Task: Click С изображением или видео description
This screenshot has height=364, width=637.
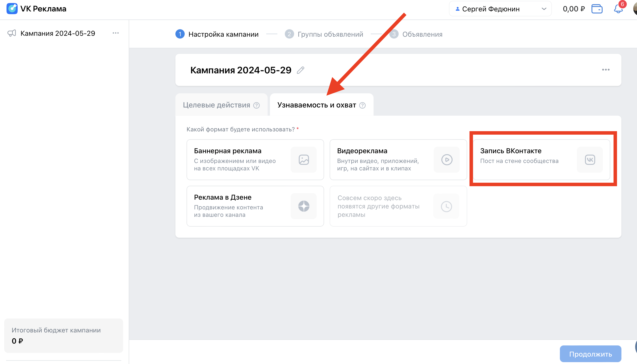Action: 235,165
